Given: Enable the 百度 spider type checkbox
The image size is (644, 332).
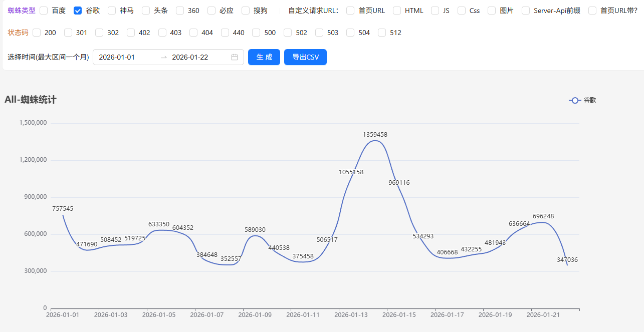Looking at the screenshot, I should (x=44, y=10).
